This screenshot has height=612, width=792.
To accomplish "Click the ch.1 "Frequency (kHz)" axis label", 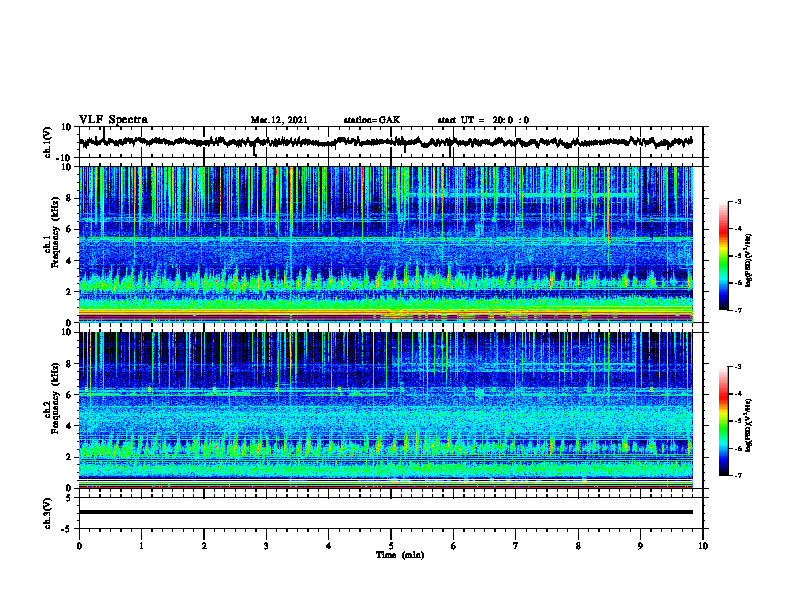I will 55,230.
